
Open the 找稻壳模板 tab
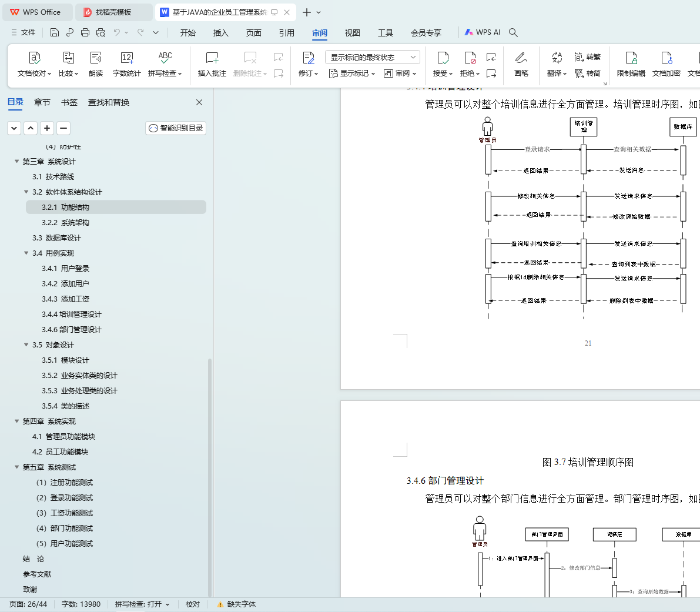click(113, 12)
